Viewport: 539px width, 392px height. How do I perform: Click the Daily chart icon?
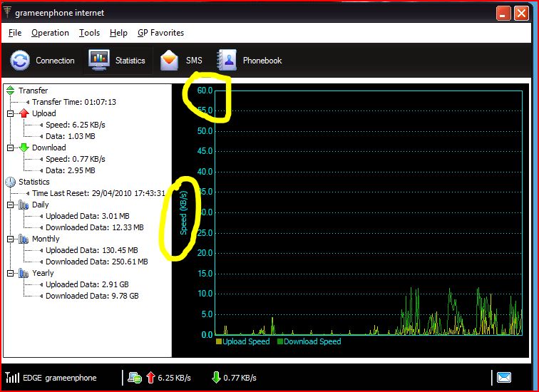[24, 205]
